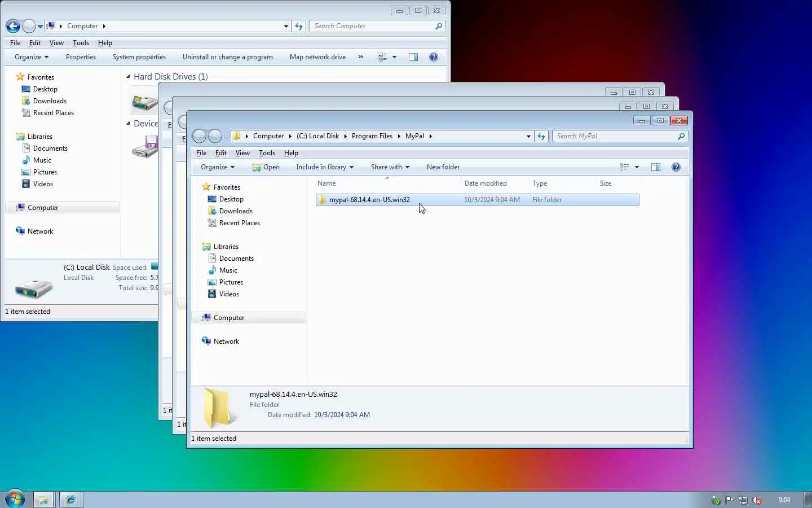
Task: Select Computer in MyPal window sidebar
Action: coord(229,318)
